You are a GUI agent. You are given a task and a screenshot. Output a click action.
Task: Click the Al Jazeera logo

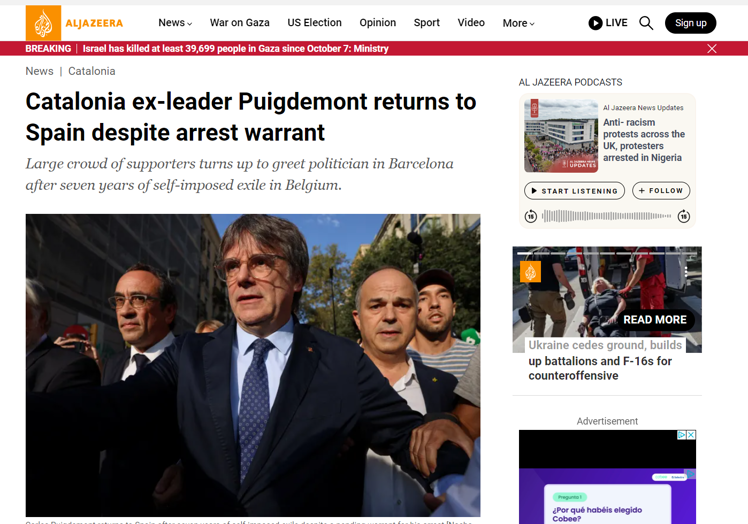[74, 22]
